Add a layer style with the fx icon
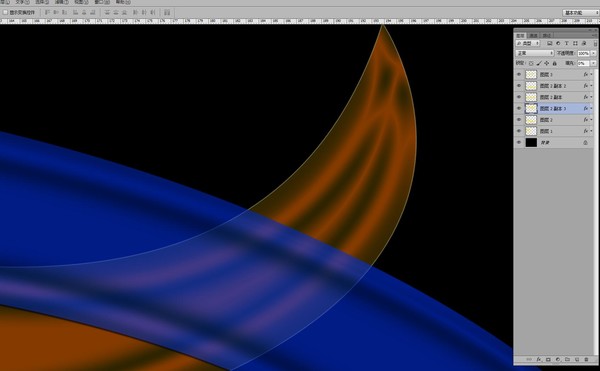 click(x=539, y=360)
